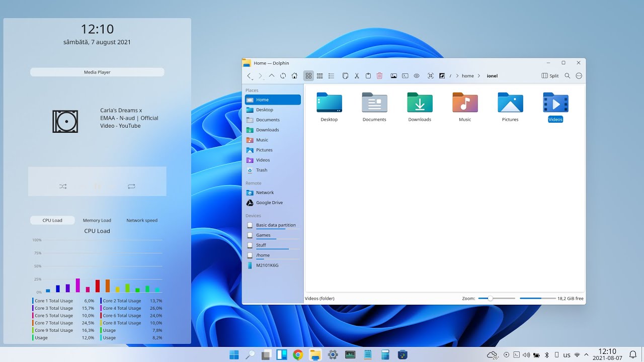Open the volume control in system tray
This screenshot has width=644, height=362.
click(526, 355)
